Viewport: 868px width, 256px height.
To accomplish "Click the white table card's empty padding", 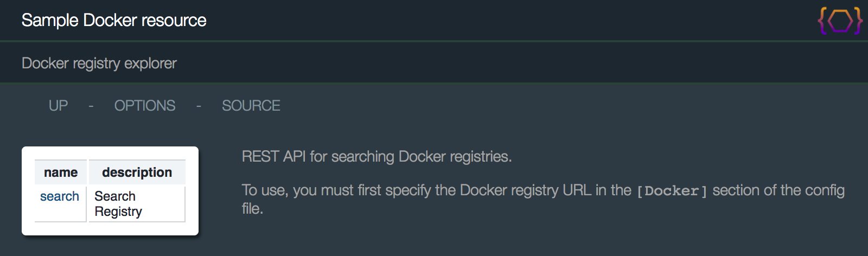I will pos(110,229).
